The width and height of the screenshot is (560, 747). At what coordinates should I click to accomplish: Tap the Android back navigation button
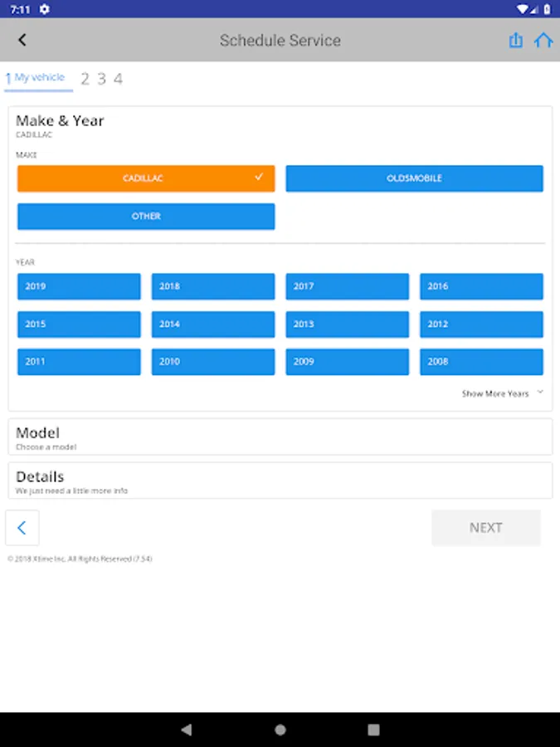pos(187,730)
